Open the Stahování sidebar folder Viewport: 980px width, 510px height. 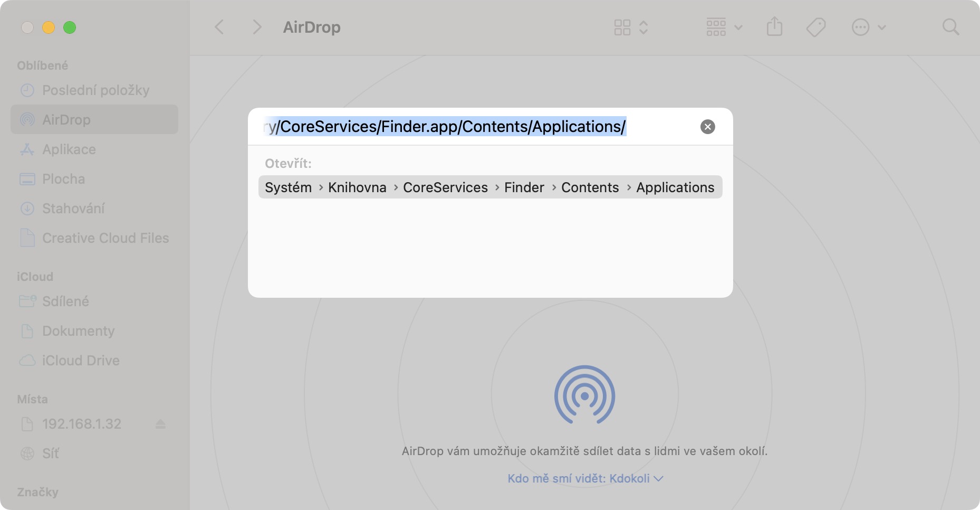tap(73, 209)
